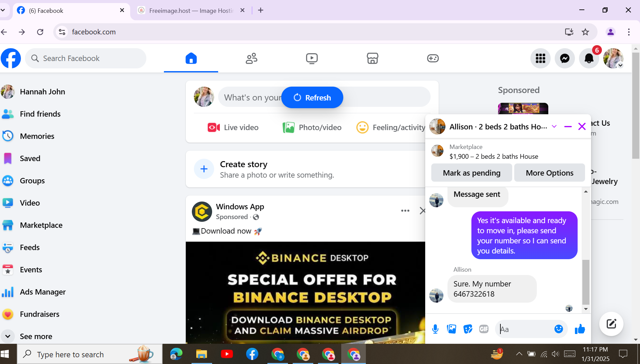The height and width of the screenshot is (364, 640).
Task: Hide the Windows App sponsored post
Action: tap(423, 211)
